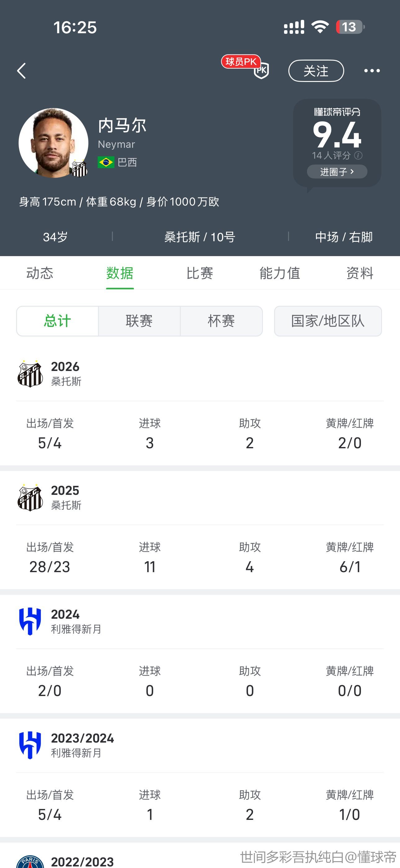This screenshot has height=868, width=400.
Task: Tap the Santos crest for 2025 season
Action: [30, 498]
